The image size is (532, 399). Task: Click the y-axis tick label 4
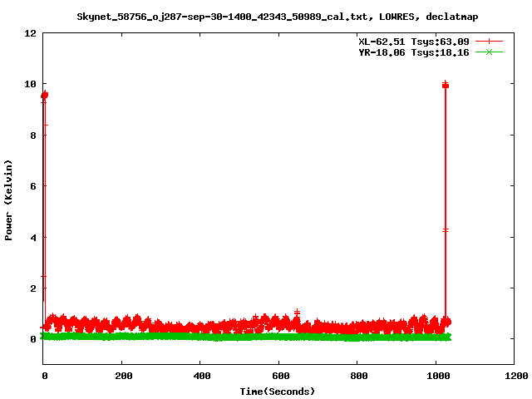(x=33, y=238)
